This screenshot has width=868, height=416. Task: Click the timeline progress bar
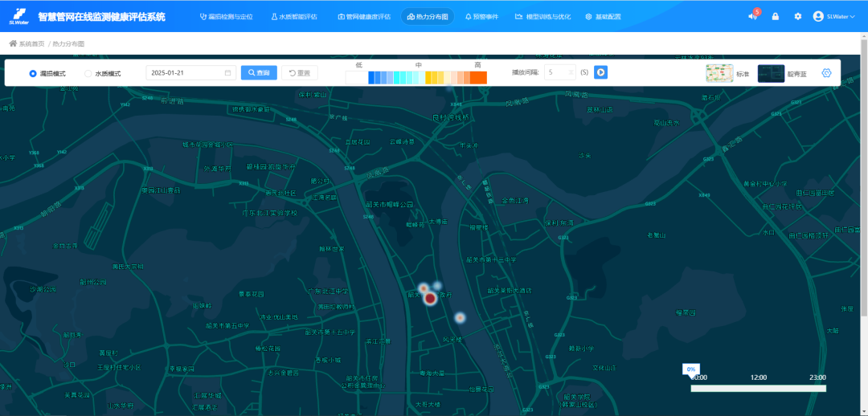pyautogui.click(x=758, y=389)
